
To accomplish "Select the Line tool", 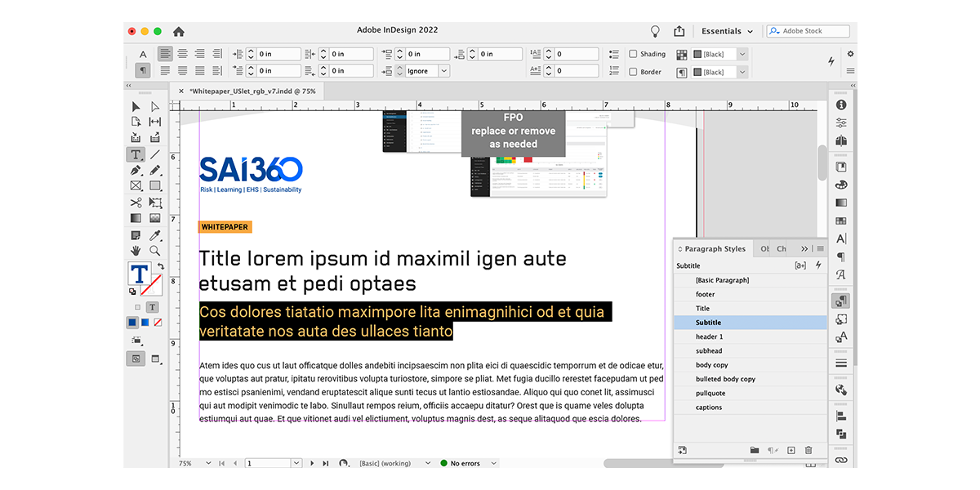I will click(155, 154).
